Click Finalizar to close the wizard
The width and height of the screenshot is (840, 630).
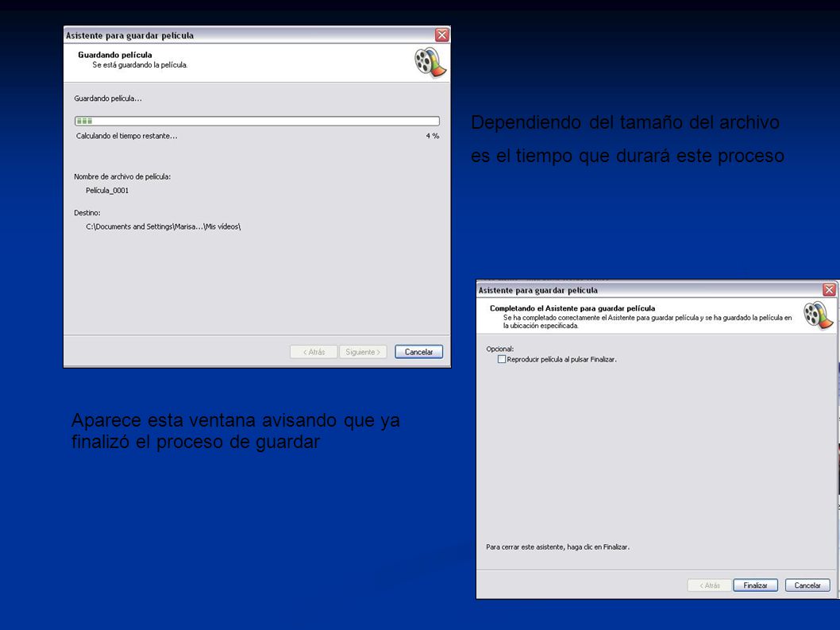tap(755, 585)
